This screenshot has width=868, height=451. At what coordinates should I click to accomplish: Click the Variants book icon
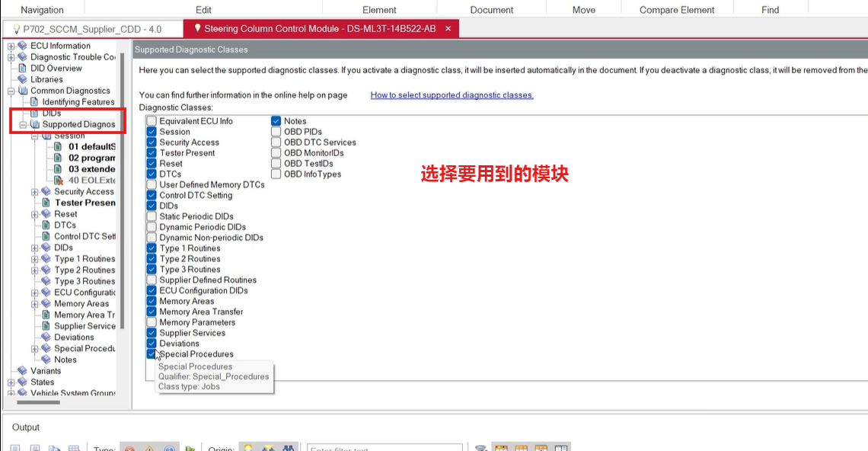coord(22,371)
